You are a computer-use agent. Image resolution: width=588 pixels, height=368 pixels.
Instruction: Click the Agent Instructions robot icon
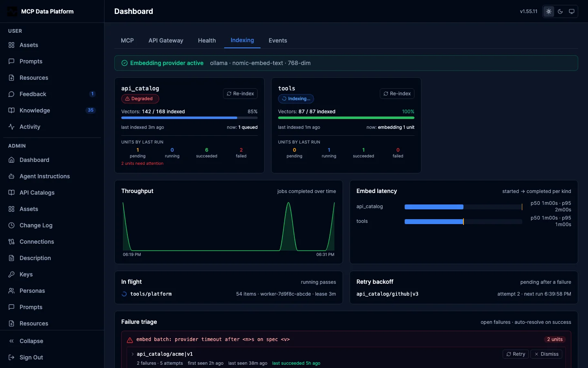point(11,176)
